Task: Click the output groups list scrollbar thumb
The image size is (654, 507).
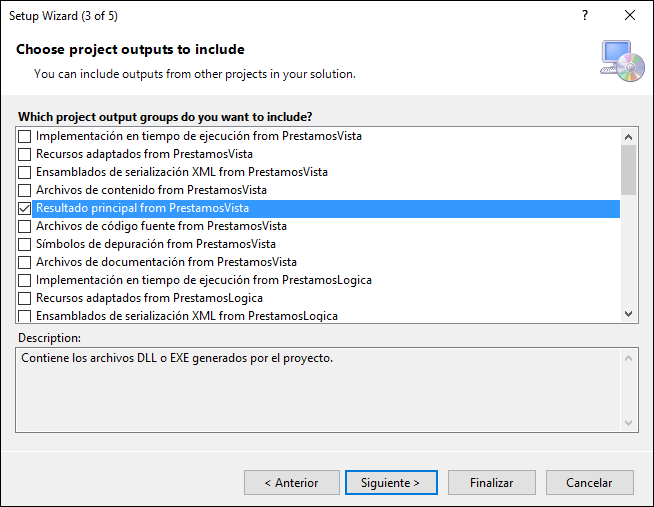Action: click(629, 170)
